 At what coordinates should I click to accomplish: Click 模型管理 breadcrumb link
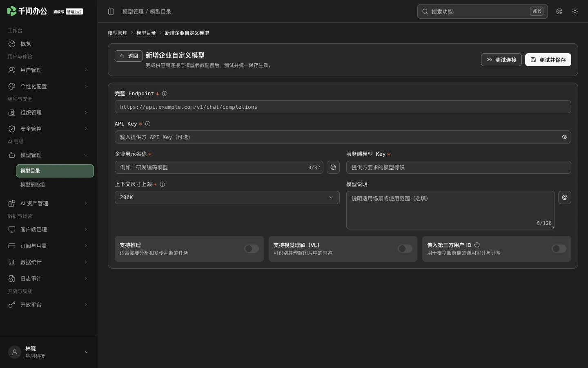(118, 33)
